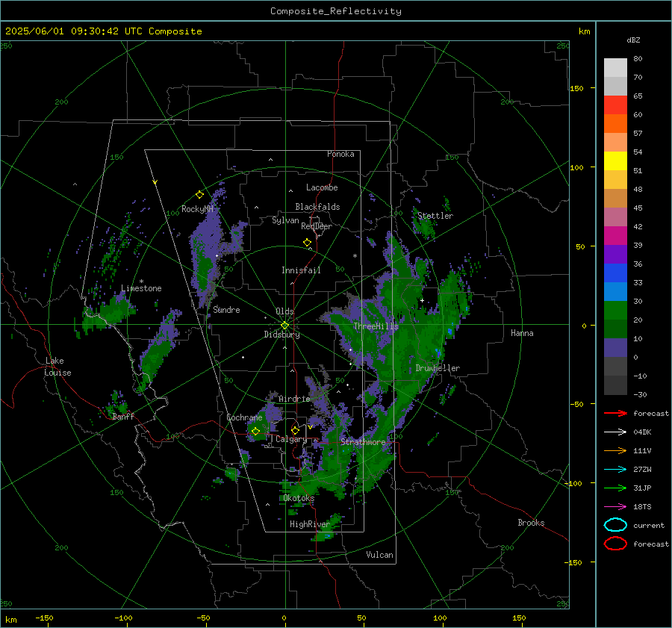Image resolution: width=672 pixels, height=628 pixels.
Task: Click the yellow diamond marker near RockyMH
Action: [x=199, y=195]
